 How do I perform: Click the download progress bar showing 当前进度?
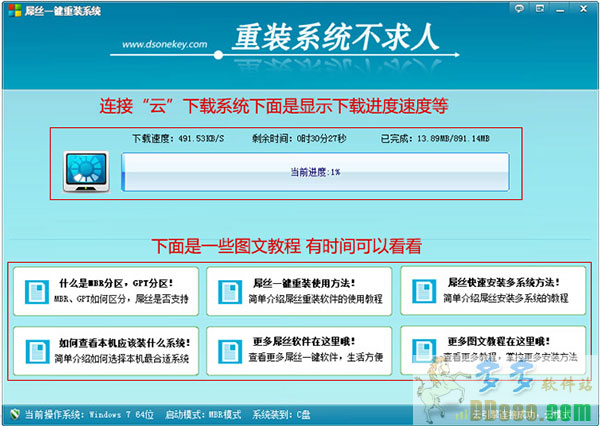(x=315, y=171)
